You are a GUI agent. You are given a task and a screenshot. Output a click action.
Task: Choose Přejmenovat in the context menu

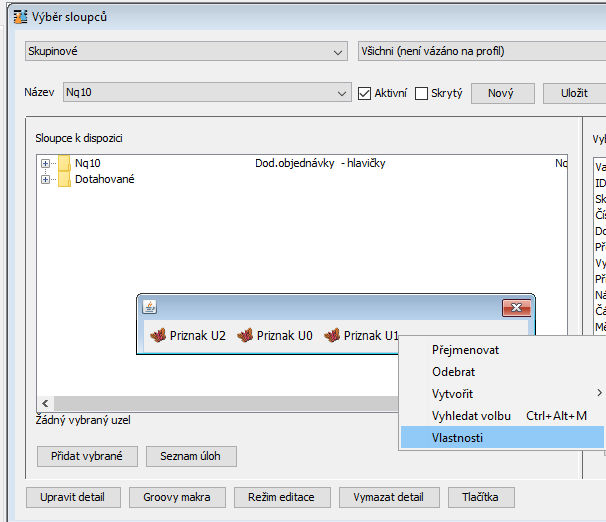click(x=465, y=350)
